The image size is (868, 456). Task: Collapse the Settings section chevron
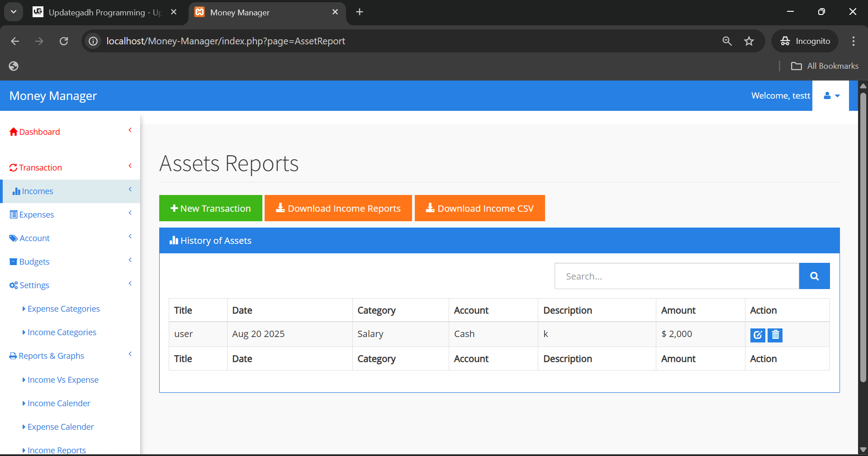130,283
